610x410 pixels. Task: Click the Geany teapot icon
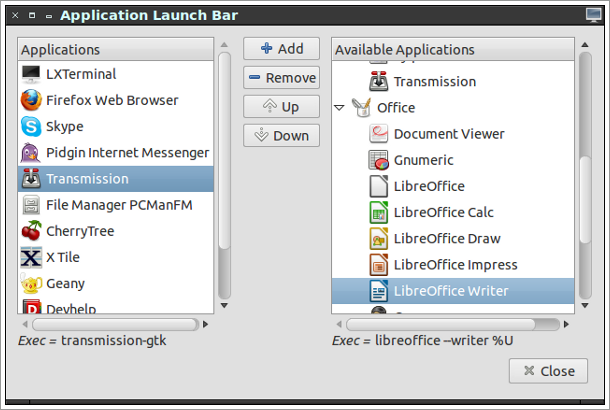(x=31, y=283)
